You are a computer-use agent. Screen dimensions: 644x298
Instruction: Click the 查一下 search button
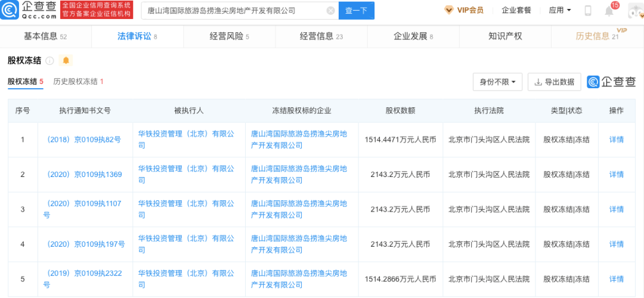[x=356, y=11]
